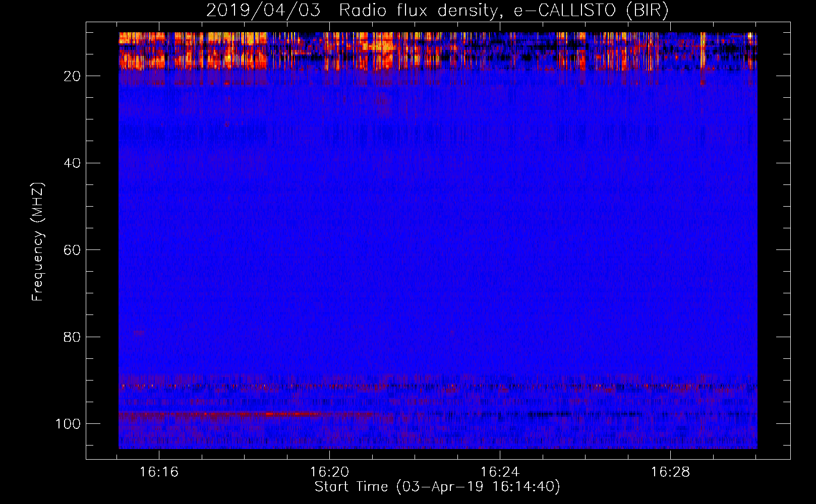Click the '100' frequency tick label

pyautogui.click(x=68, y=424)
